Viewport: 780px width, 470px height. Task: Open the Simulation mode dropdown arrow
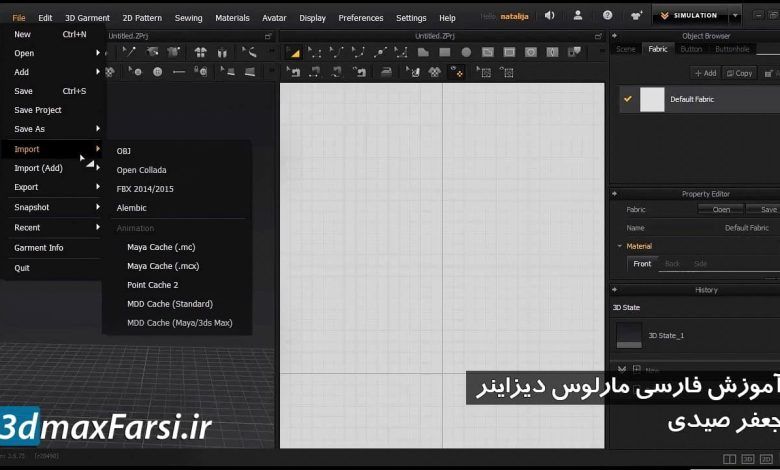735,16
